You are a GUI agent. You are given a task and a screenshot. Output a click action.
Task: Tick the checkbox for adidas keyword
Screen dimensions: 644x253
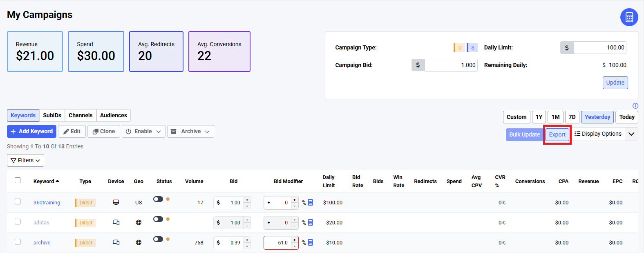point(18,222)
